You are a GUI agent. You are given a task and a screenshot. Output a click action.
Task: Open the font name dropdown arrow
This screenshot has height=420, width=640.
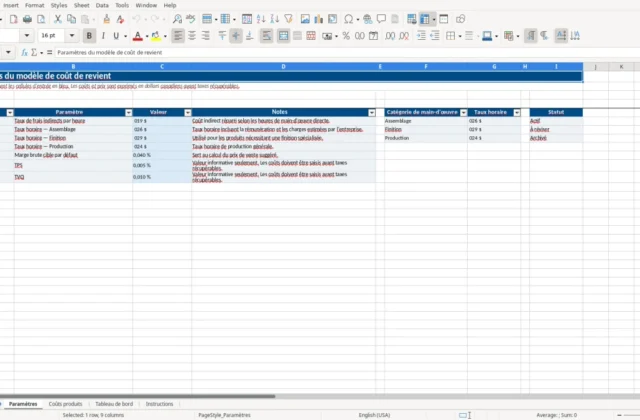coord(27,36)
